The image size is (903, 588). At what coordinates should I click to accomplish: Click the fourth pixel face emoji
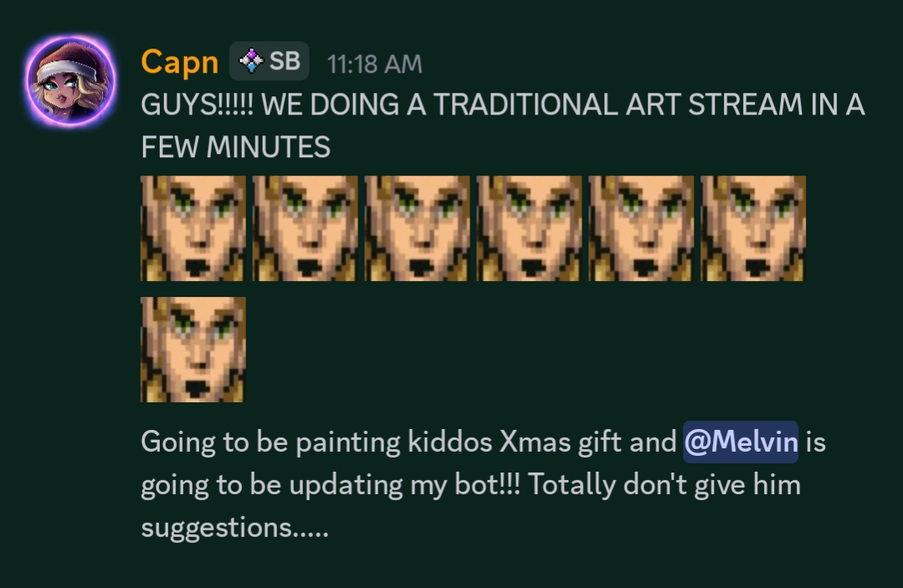pos(530,228)
